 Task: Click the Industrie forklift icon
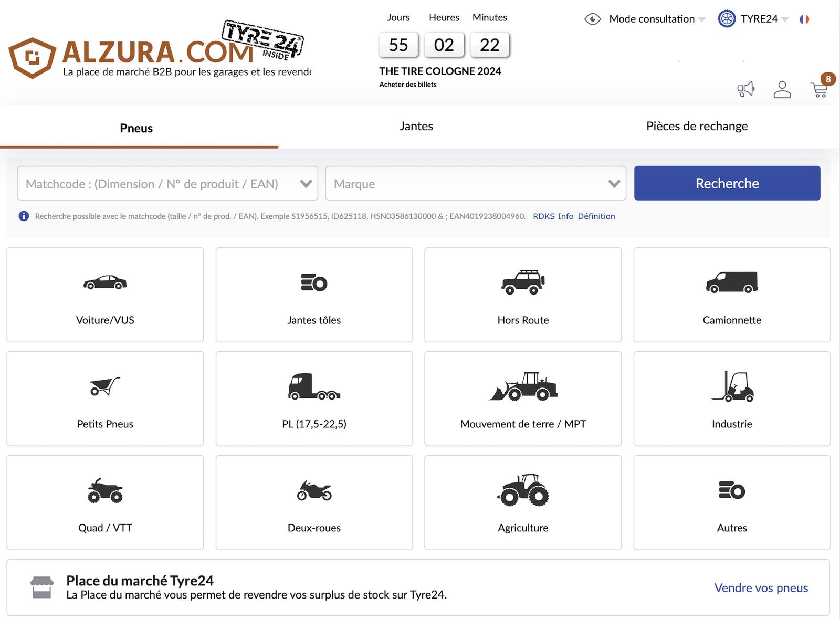[732, 386]
